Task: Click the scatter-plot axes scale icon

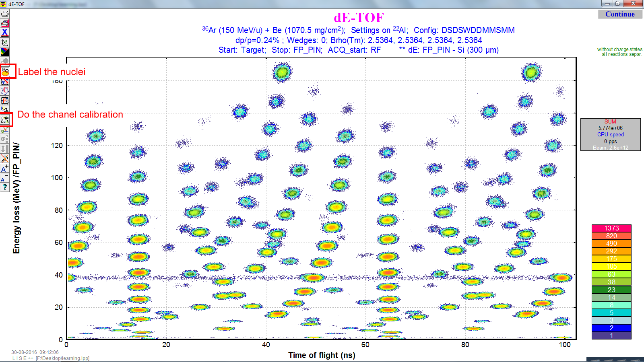Action: coord(5,42)
